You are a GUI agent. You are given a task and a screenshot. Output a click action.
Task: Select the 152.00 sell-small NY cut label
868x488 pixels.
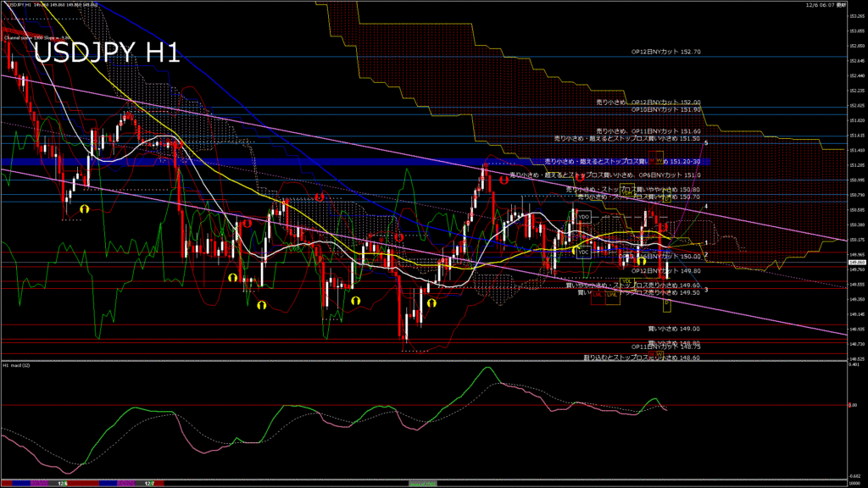click(648, 103)
